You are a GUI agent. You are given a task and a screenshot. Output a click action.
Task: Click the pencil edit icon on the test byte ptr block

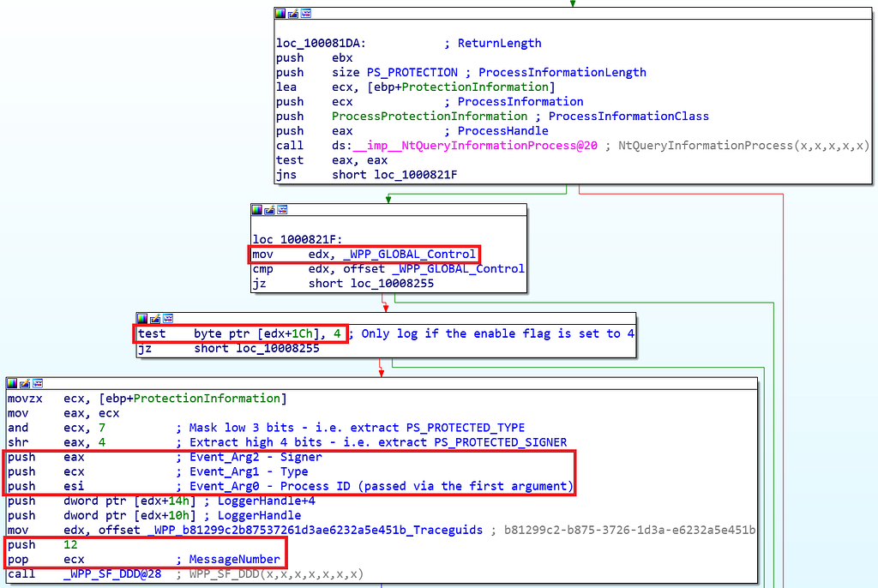point(155,319)
